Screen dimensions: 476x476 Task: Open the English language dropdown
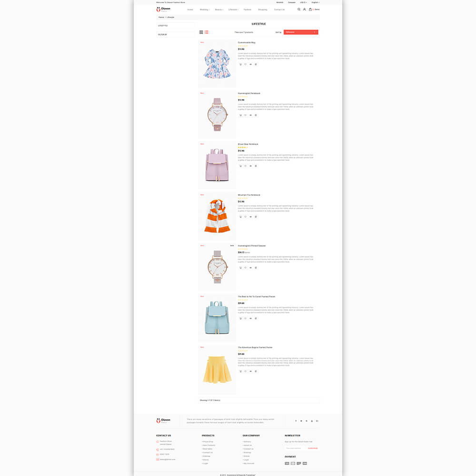click(x=316, y=2)
